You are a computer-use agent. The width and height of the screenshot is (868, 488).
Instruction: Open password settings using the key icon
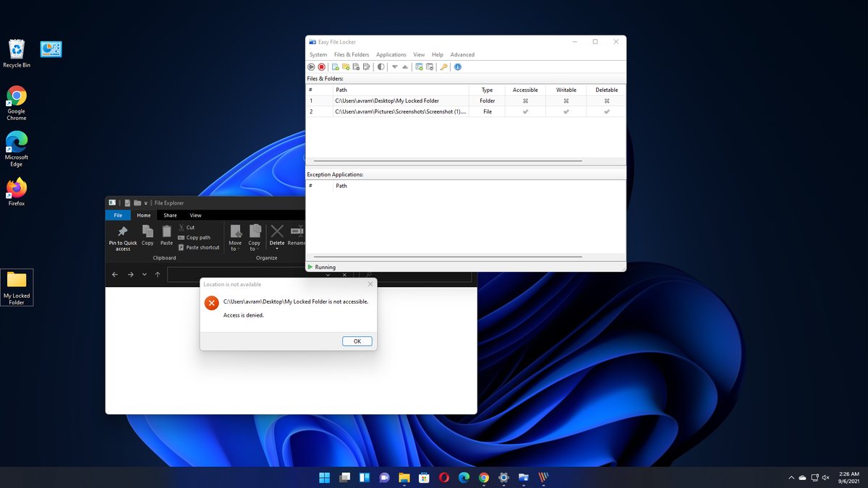443,67
